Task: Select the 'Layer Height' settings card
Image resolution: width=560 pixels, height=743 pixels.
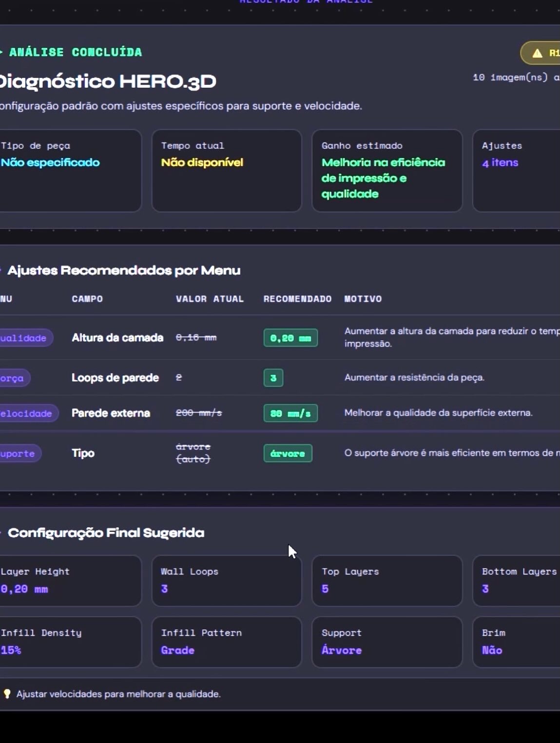Action: point(71,581)
